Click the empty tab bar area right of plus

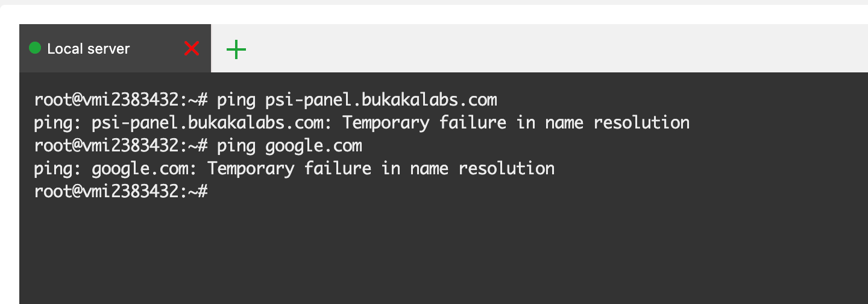(x=542, y=49)
